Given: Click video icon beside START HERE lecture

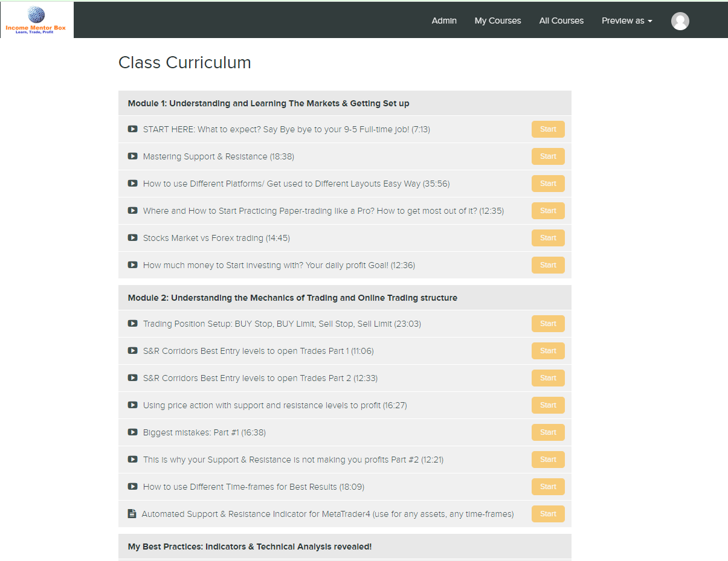Looking at the screenshot, I should (133, 129).
